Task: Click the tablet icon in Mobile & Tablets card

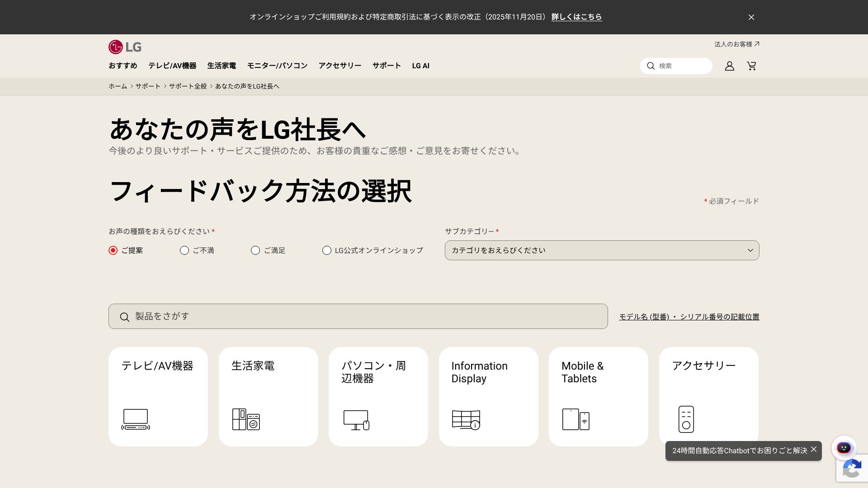Action: pos(576,419)
